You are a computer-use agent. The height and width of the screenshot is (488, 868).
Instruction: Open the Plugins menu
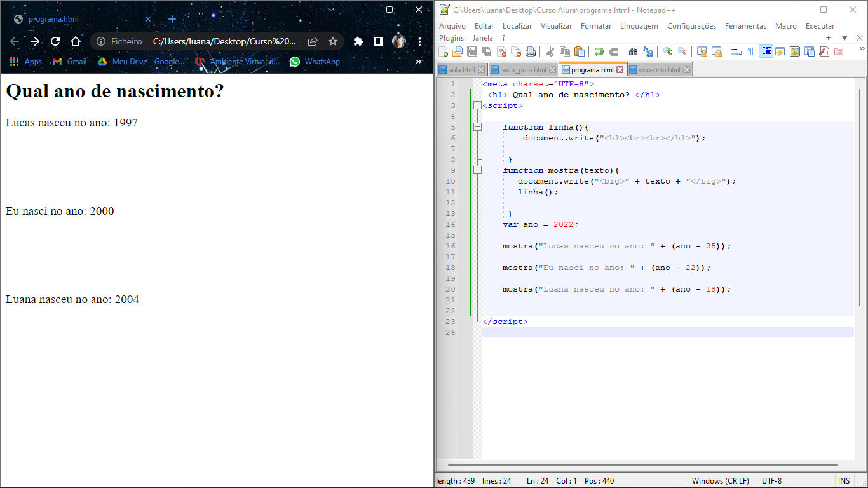[x=452, y=38]
